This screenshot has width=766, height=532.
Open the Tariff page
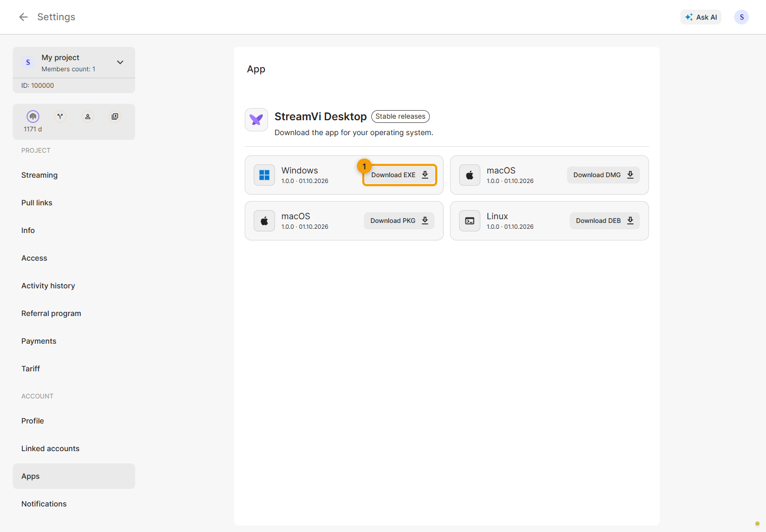(x=74, y=369)
